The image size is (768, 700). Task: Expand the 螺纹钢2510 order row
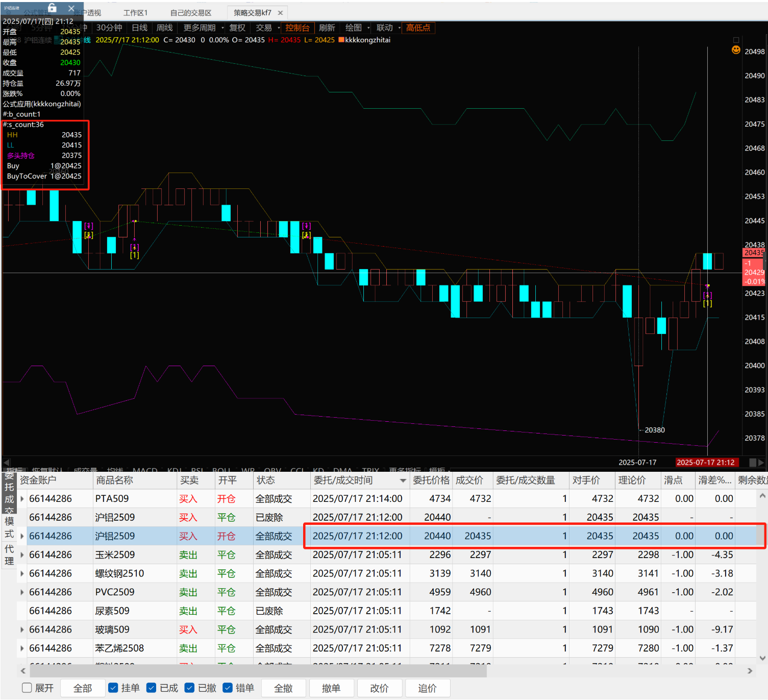tap(22, 573)
